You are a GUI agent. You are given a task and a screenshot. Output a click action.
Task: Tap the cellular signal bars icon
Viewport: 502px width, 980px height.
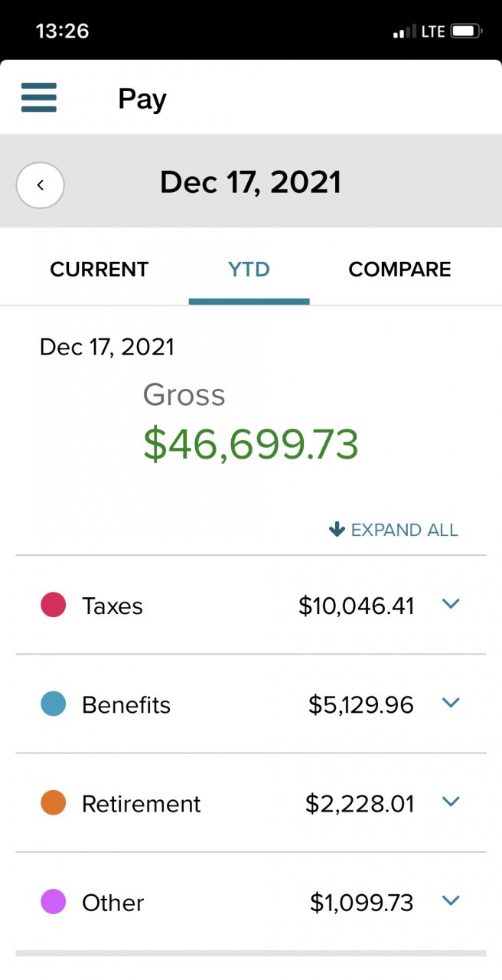coord(404,32)
